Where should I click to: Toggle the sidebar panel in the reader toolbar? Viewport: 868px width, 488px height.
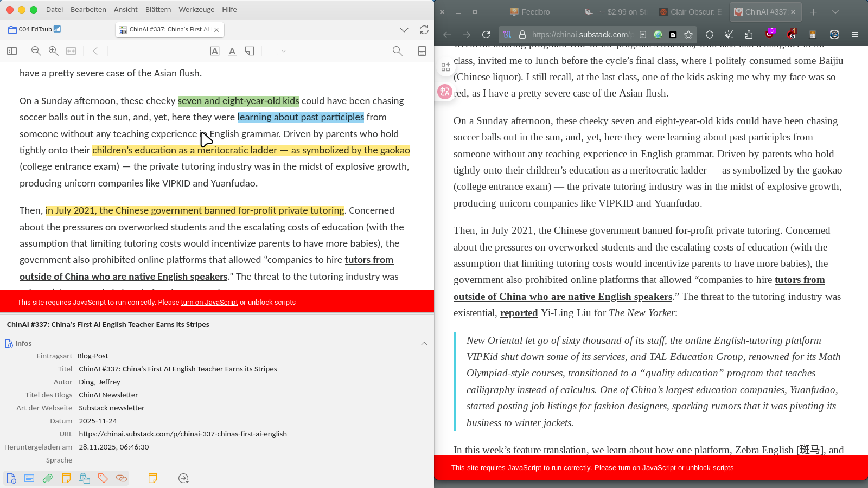pyautogui.click(x=12, y=51)
